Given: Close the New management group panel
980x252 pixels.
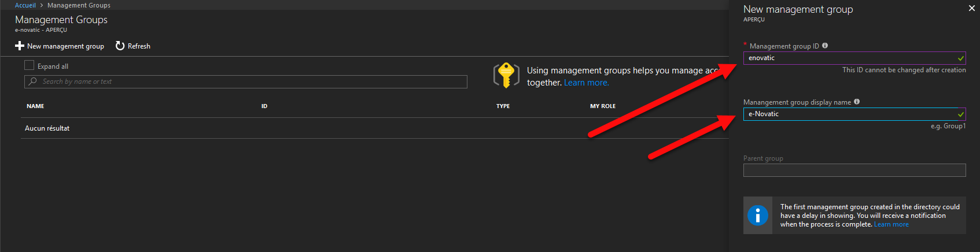Looking at the screenshot, I should click(x=972, y=8).
